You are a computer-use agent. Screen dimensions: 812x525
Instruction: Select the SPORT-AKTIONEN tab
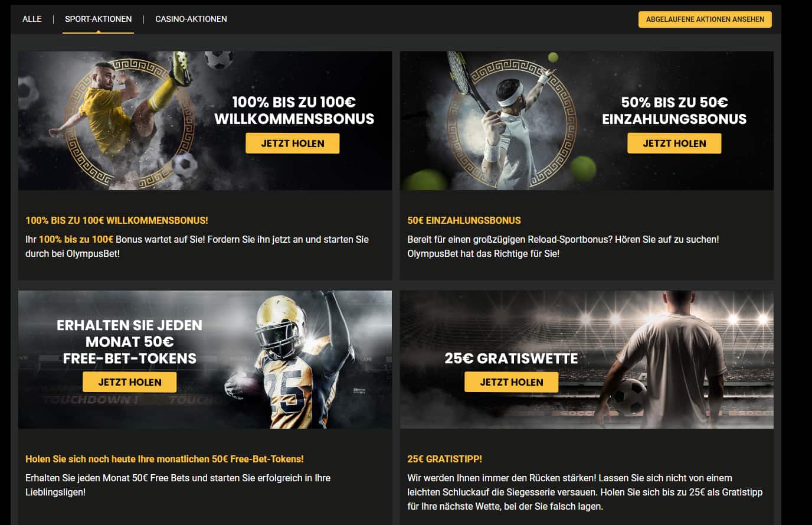[98, 19]
